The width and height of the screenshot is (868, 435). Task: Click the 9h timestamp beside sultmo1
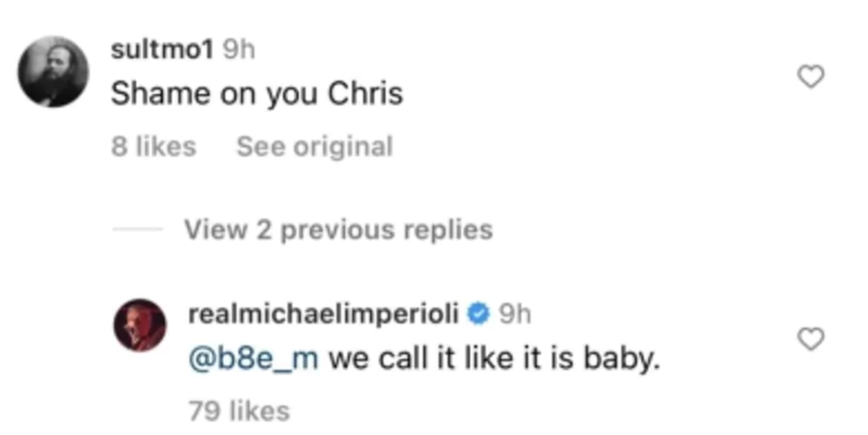click(237, 50)
